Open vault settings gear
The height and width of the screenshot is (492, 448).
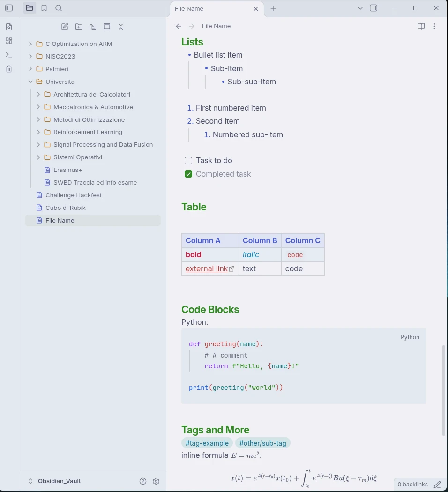(x=156, y=481)
